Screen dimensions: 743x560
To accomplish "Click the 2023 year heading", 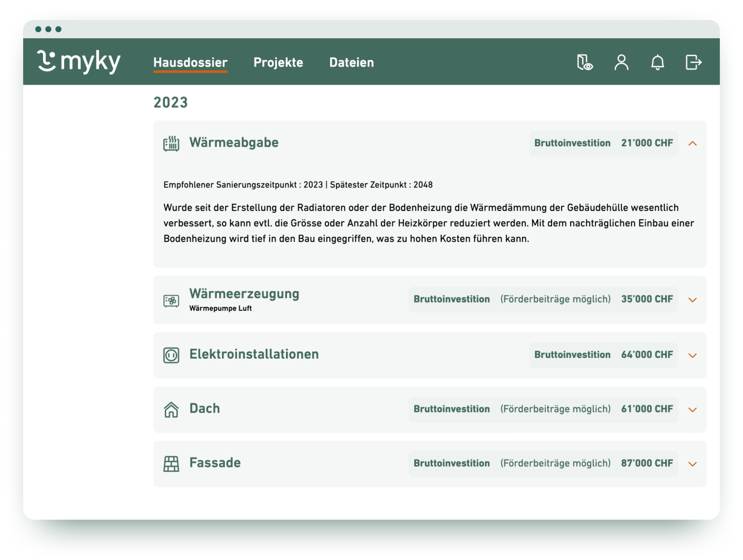I will click(171, 102).
